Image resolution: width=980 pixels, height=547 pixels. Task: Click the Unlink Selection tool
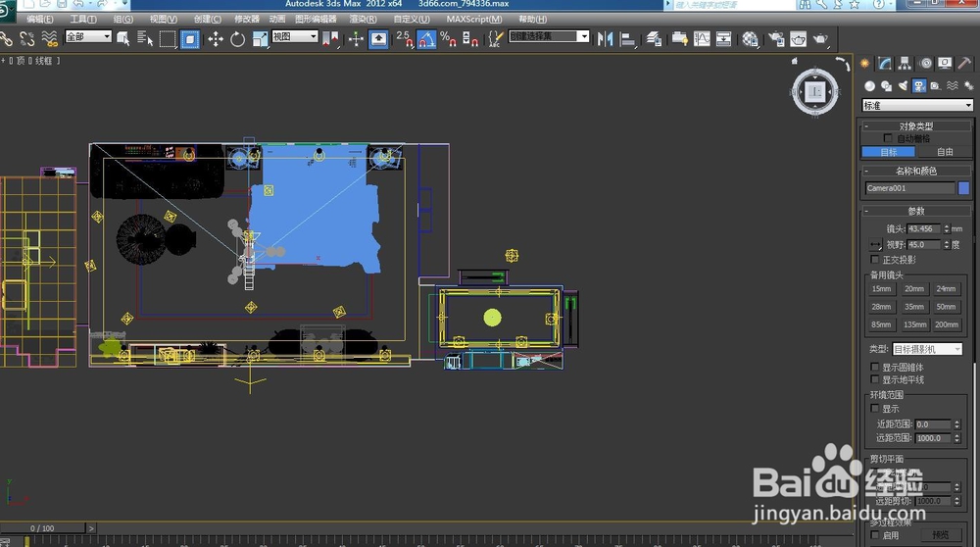tap(26, 39)
